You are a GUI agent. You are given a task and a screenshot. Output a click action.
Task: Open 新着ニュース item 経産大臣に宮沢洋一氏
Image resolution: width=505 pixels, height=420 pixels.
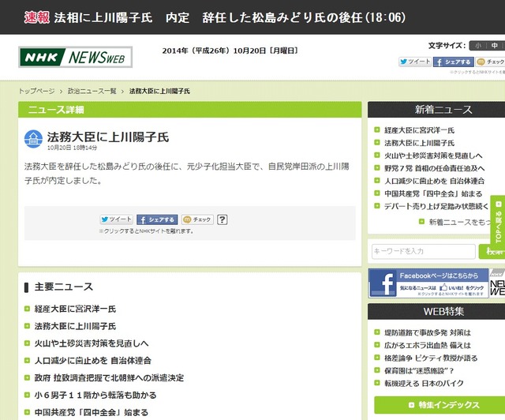419,130
